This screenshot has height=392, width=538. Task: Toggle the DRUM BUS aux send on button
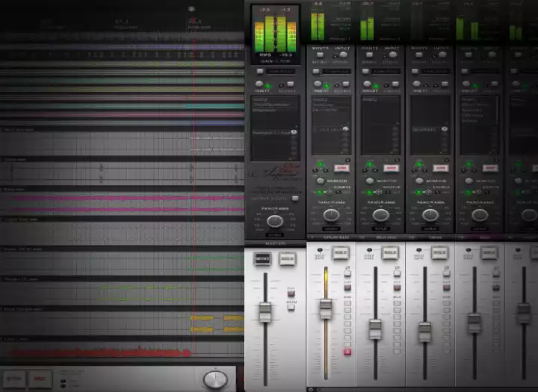pos(345,129)
